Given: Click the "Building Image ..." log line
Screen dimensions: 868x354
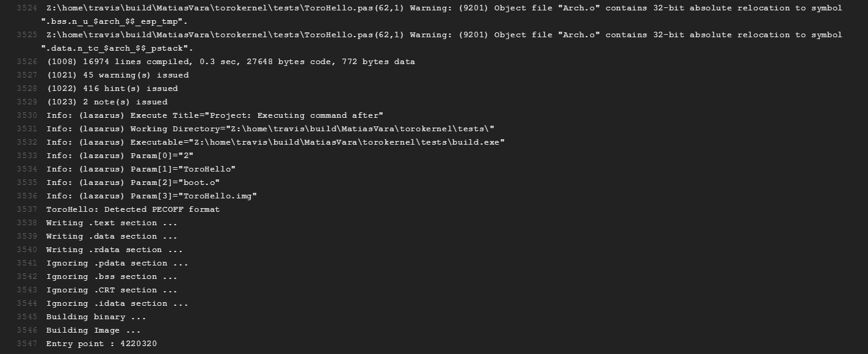Looking at the screenshot, I should coord(93,330).
